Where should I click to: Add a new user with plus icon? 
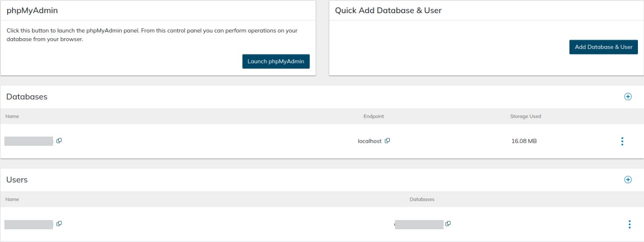click(x=628, y=180)
